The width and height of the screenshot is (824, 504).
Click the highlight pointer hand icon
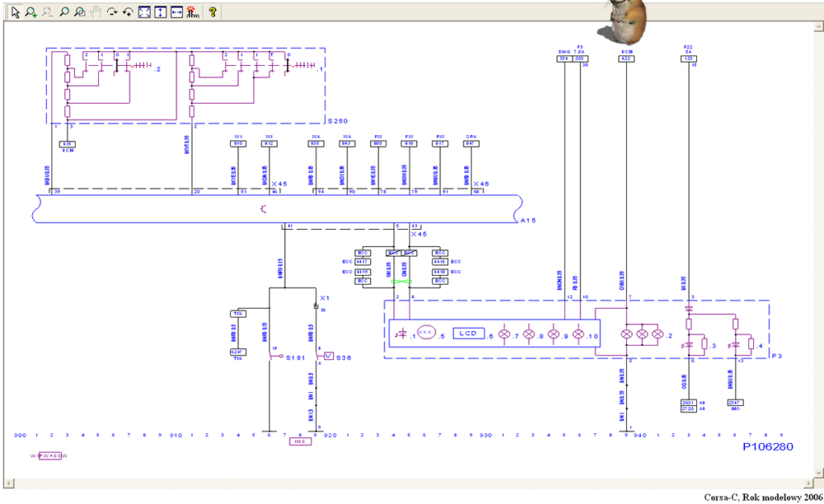coord(192,12)
